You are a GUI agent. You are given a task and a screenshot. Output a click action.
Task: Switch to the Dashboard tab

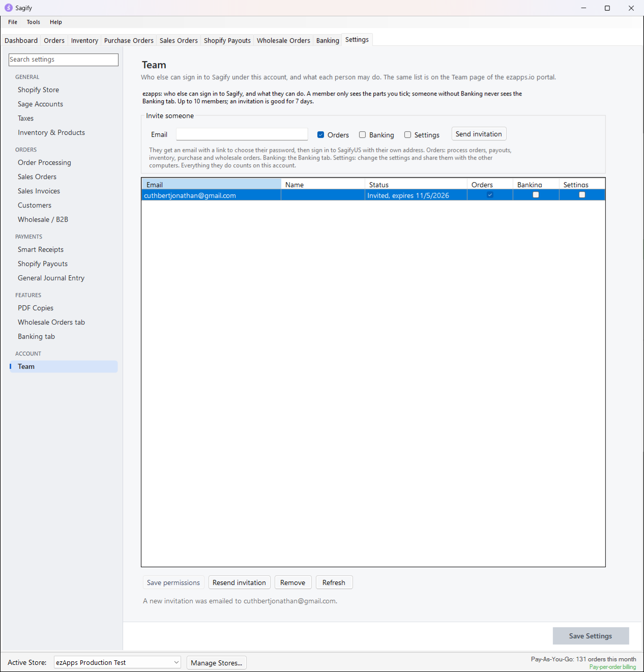(21, 41)
